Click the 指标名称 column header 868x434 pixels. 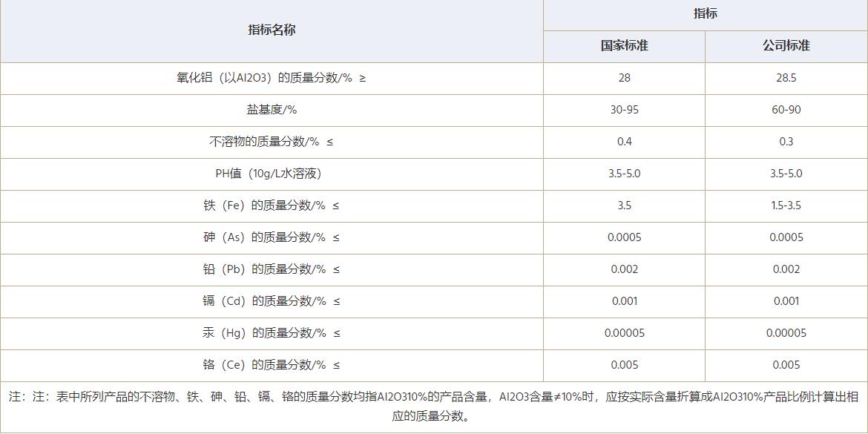(272, 30)
